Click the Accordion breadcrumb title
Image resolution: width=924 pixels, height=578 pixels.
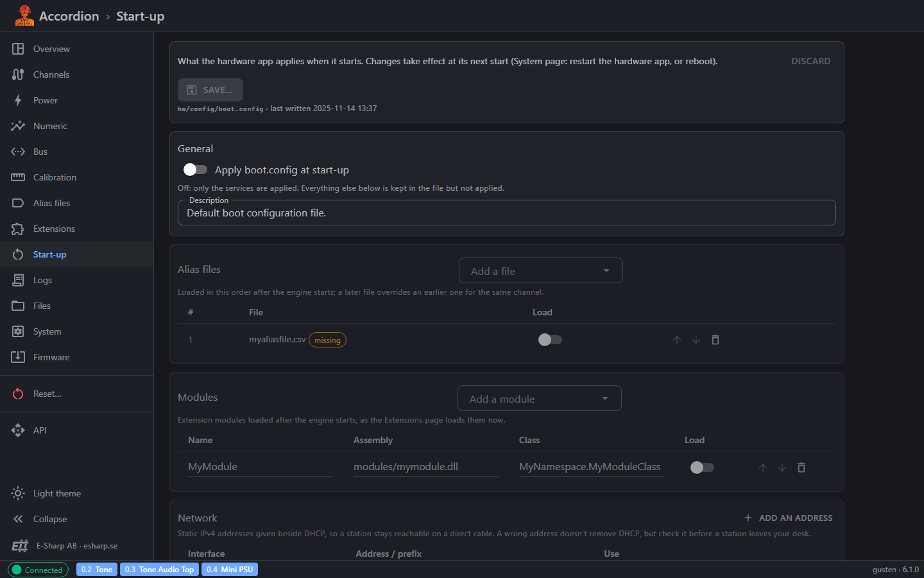click(69, 16)
